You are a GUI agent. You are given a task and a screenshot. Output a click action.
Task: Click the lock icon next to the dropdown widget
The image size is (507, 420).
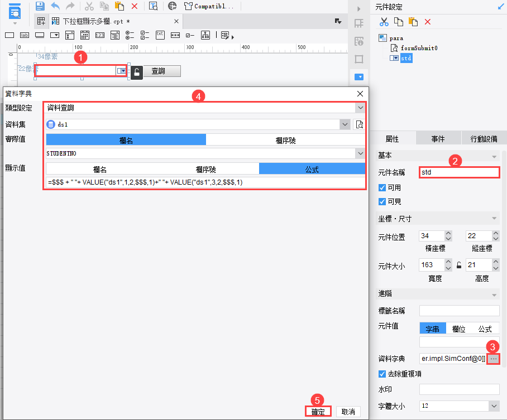[137, 72]
